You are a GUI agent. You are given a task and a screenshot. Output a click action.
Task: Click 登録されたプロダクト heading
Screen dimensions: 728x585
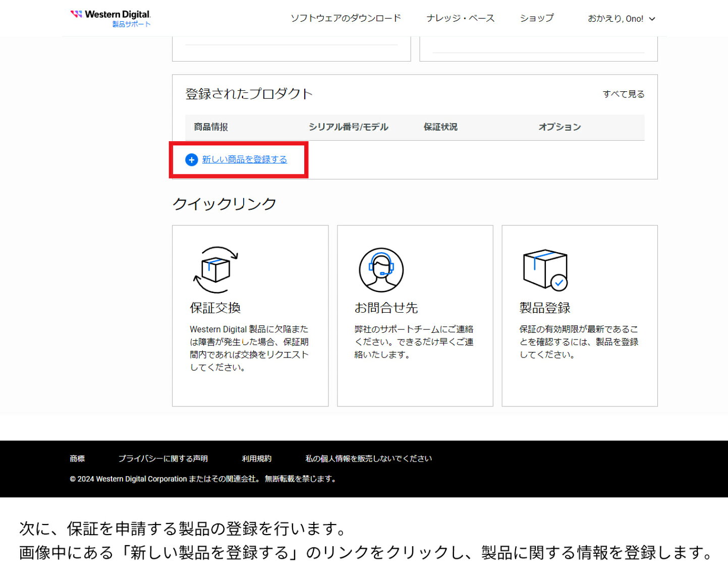click(249, 94)
